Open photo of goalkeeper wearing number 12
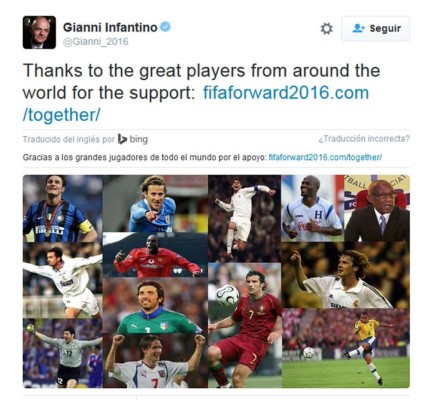 [62, 353]
